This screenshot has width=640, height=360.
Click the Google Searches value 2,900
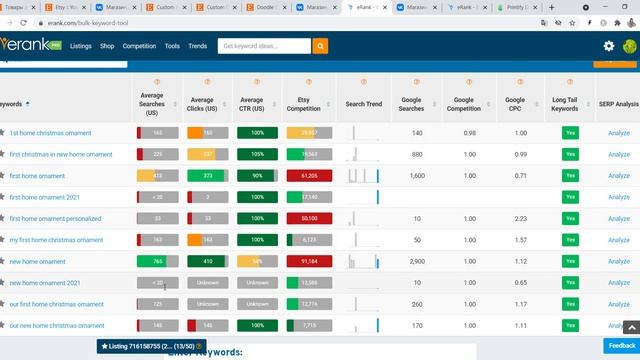(417, 261)
